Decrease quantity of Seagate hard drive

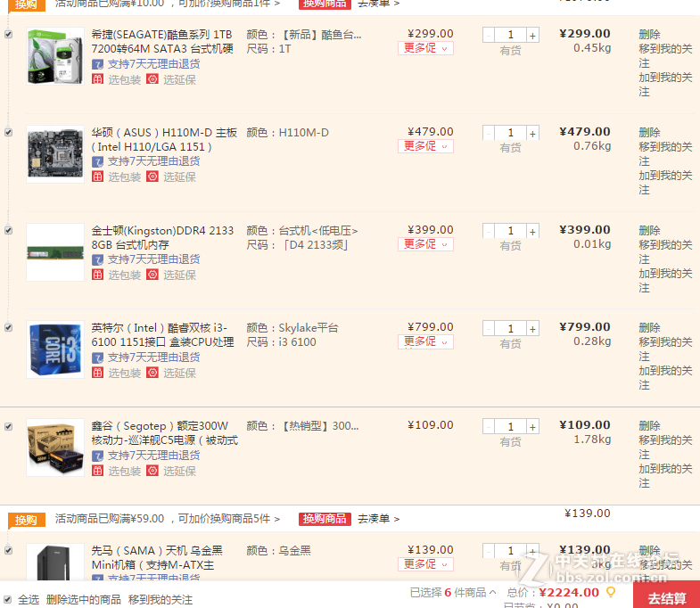pyautogui.click(x=489, y=36)
